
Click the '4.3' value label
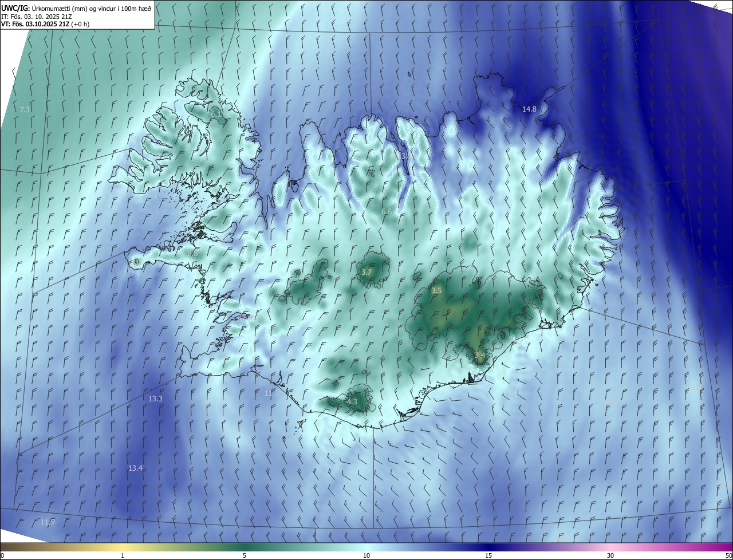(352, 402)
